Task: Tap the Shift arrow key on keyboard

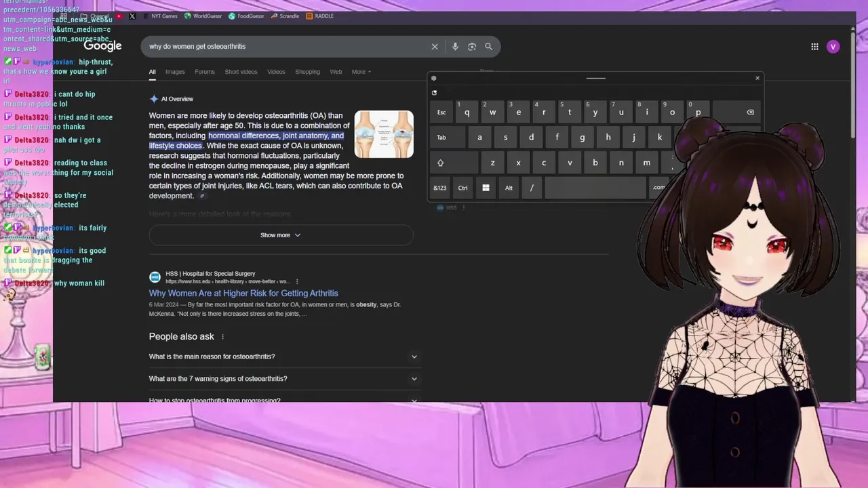Action: click(453, 163)
